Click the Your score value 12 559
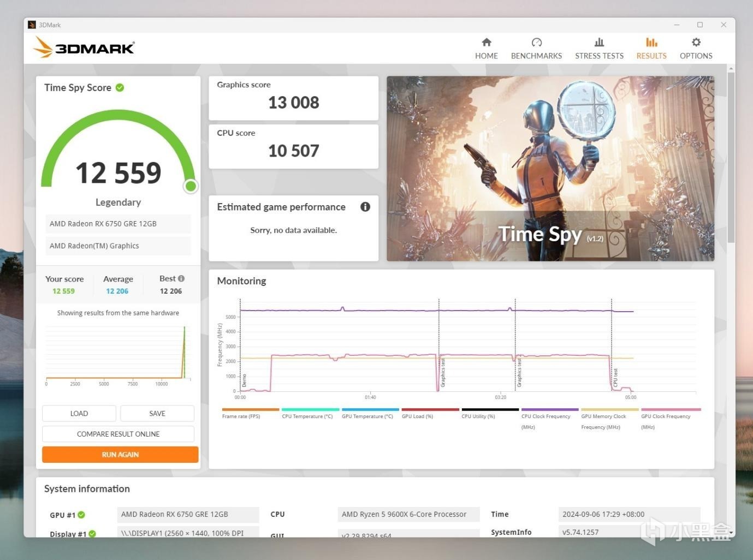This screenshot has height=560, width=753. coord(63,291)
